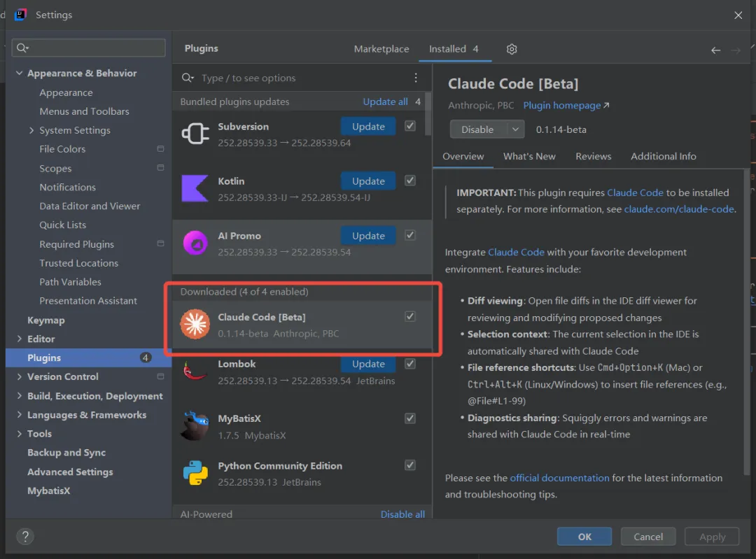The width and height of the screenshot is (756, 559).
Task: Click the Disable all link
Action: (x=402, y=514)
